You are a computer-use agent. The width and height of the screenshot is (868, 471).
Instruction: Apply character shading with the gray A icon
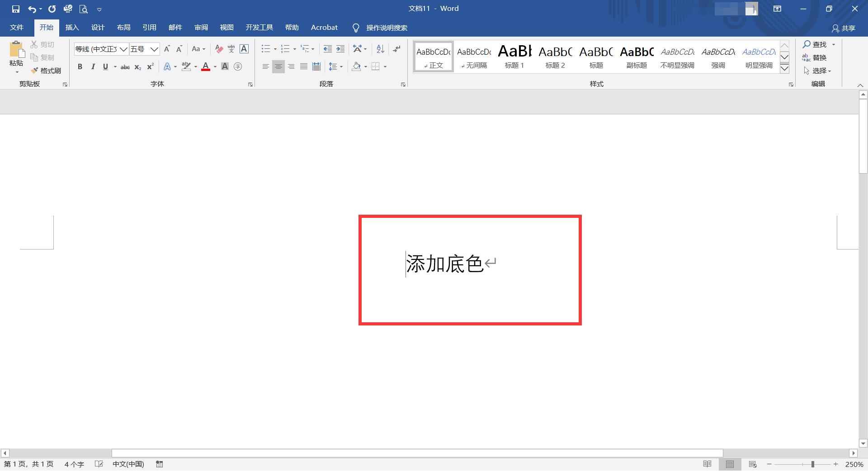pyautogui.click(x=225, y=67)
